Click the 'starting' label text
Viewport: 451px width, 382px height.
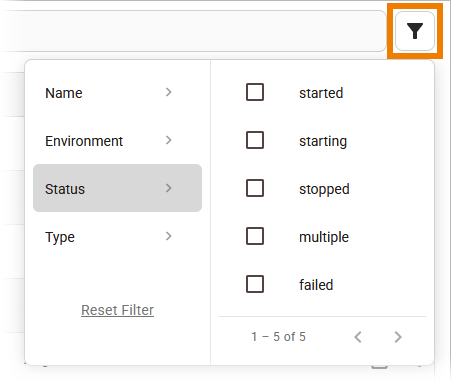323,141
